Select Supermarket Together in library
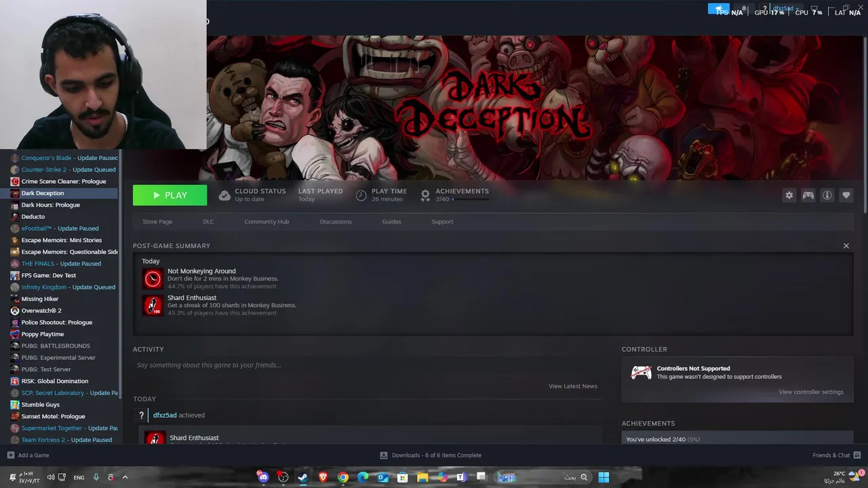 [64, 428]
